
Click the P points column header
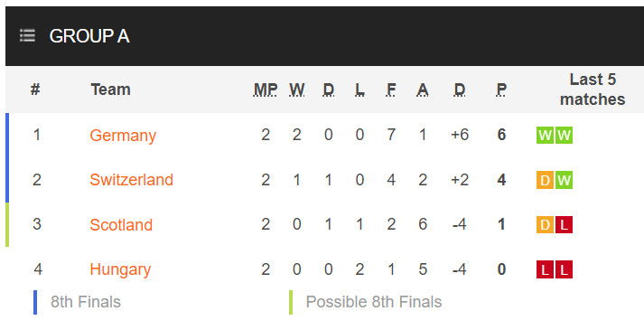(501, 90)
